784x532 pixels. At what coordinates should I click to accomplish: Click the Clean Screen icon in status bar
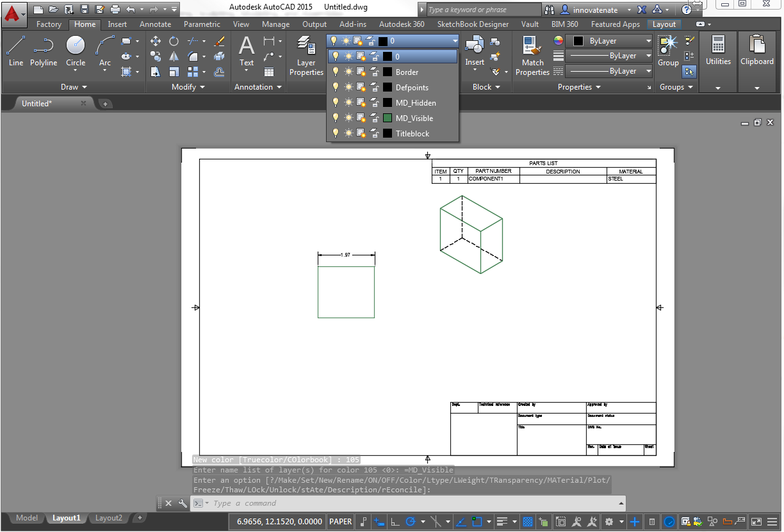[x=756, y=522]
